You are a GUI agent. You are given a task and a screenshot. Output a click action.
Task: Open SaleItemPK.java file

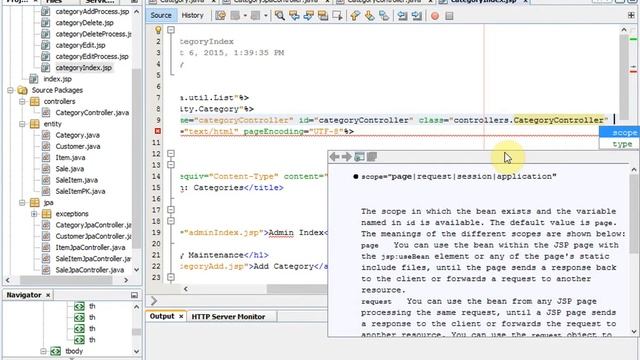tap(80, 191)
